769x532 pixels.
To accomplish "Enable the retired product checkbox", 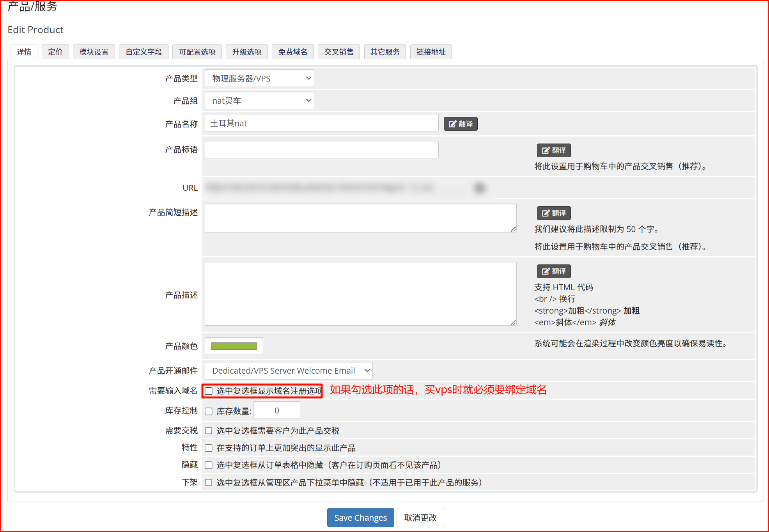I will [209, 483].
